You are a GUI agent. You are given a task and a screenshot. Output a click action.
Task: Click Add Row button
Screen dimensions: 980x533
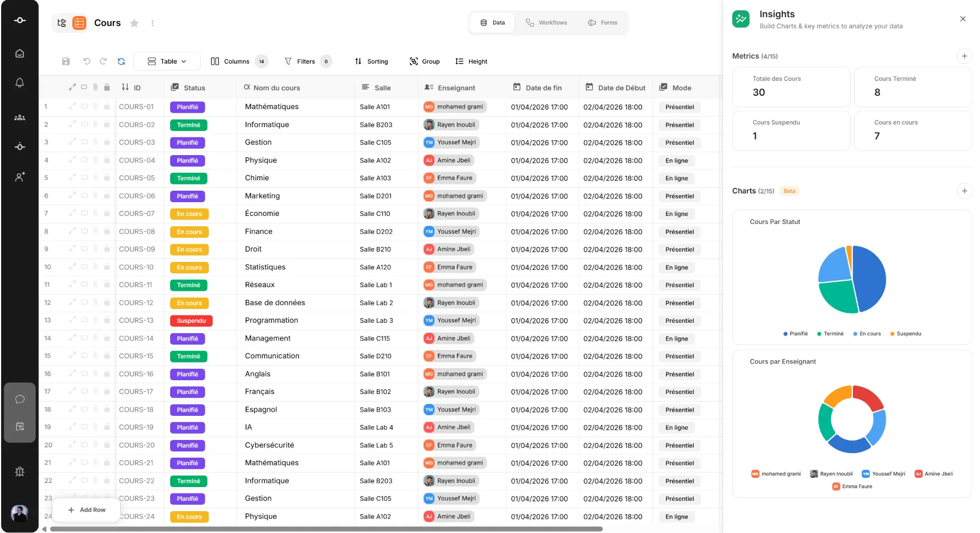(x=87, y=509)
